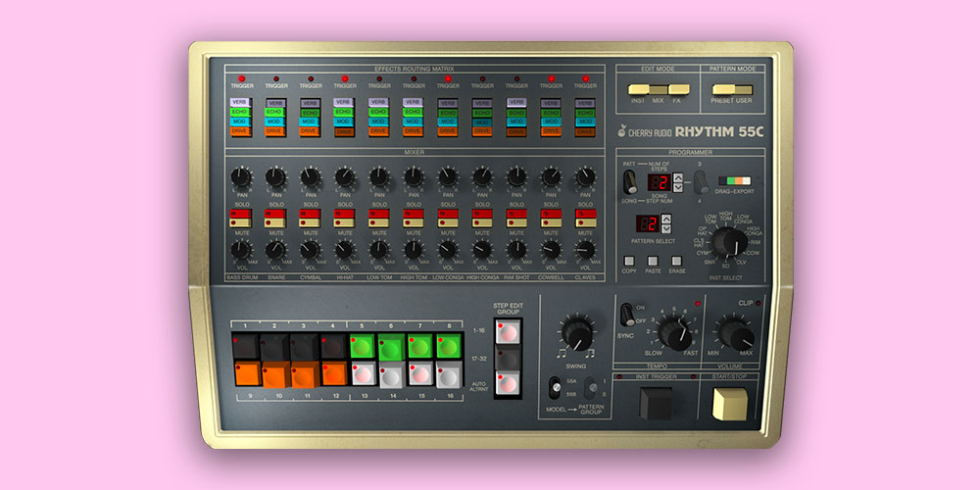
Task: Set Edit Mode switch to FX
Action: [x=679, y=89]
